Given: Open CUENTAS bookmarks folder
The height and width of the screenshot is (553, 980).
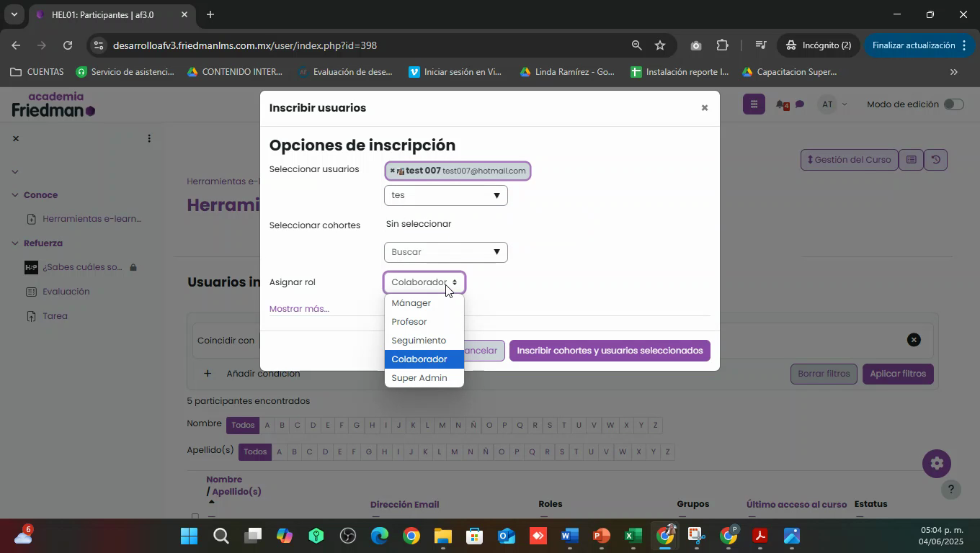Looking at the screenshot, I should point(37,72).
